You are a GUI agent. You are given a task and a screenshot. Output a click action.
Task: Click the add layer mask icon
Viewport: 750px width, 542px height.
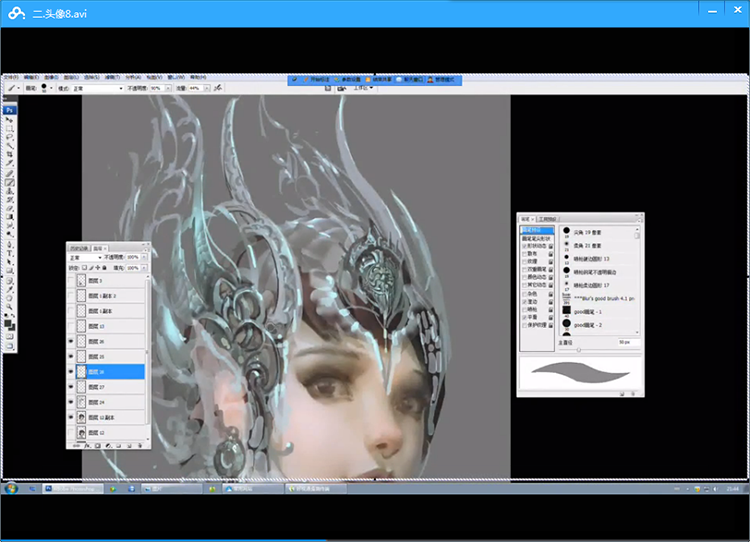click(x=98, y=445)
